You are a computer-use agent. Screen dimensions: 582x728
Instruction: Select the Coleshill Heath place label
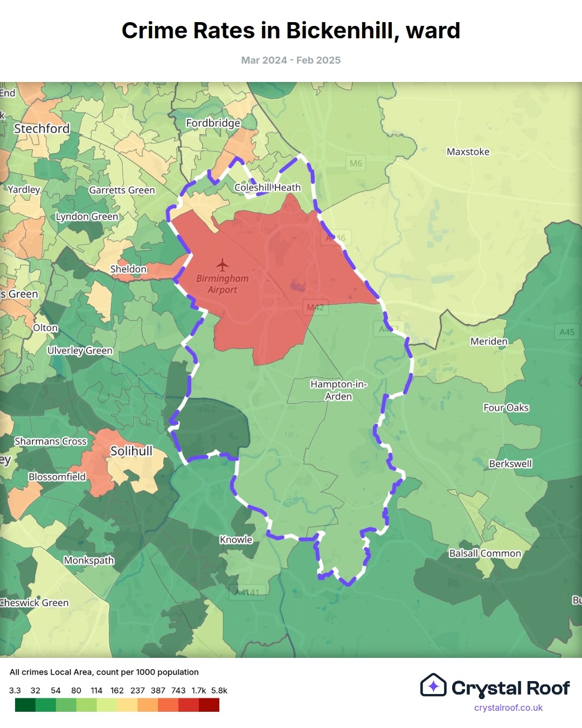coord(267,188)
